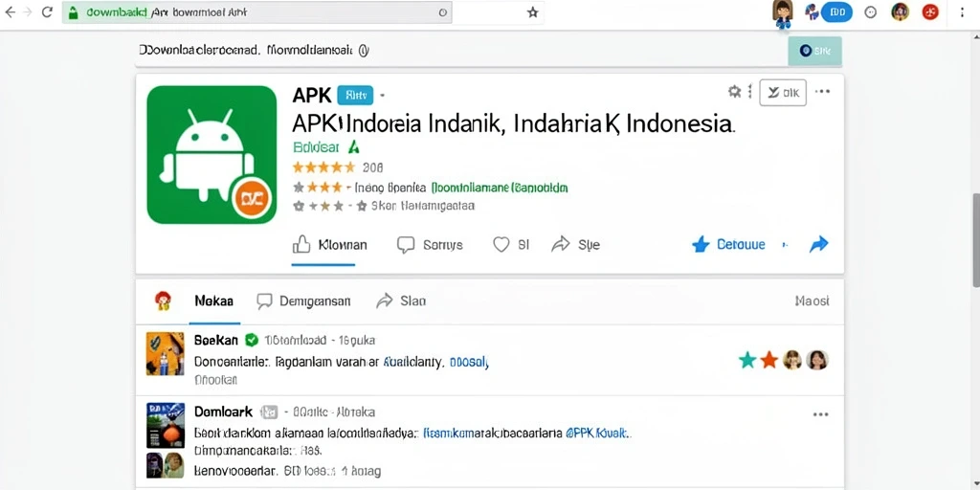This screenshot has width=980, height=490.
Task: Switch to the Demigeansan tab
Action: [x=303, y=301]
